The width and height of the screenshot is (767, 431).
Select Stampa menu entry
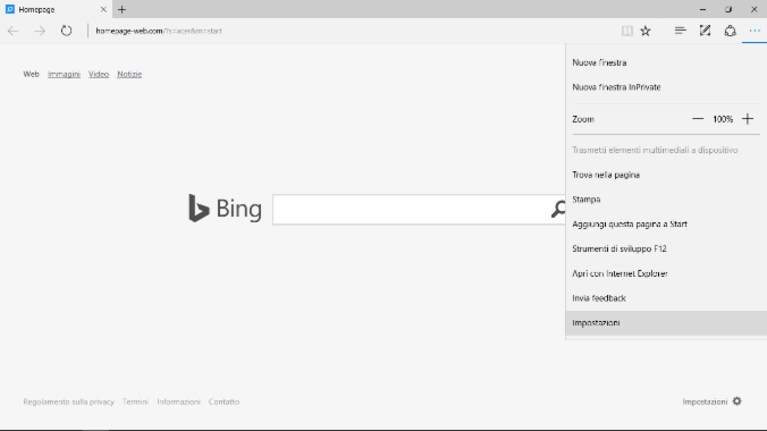click(x=666, y=199)
